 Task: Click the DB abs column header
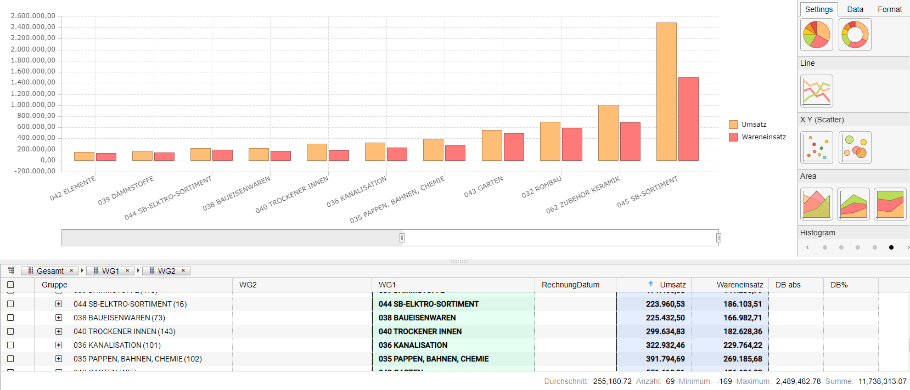coord(795,285)
